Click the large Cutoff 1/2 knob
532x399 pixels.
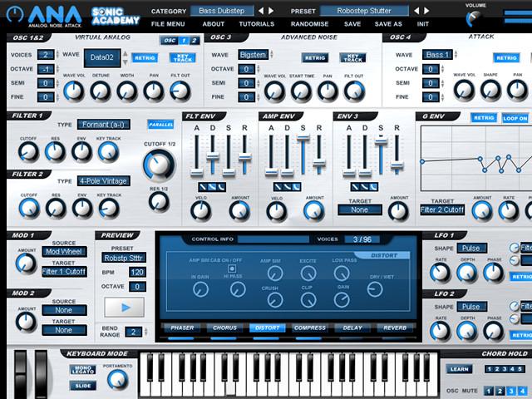159,165
